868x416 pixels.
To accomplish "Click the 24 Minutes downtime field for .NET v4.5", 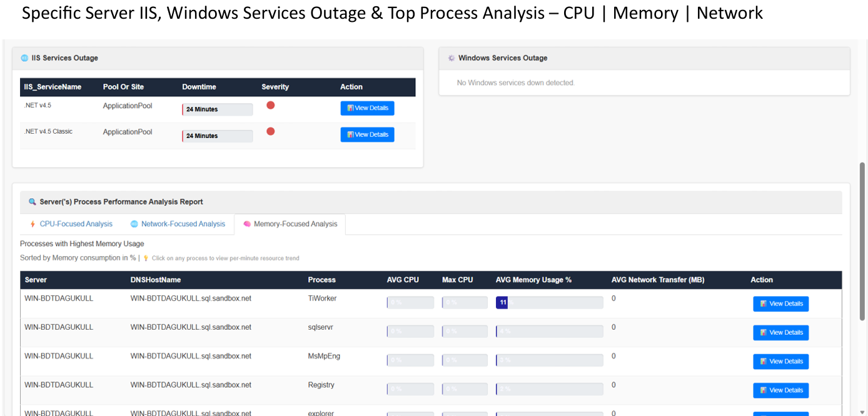I will (x=217, y=109).
